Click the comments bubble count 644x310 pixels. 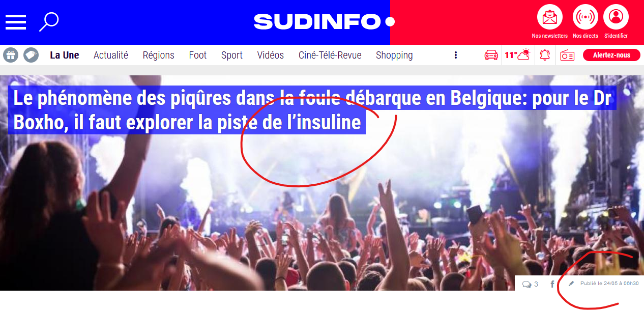(530, 284)
